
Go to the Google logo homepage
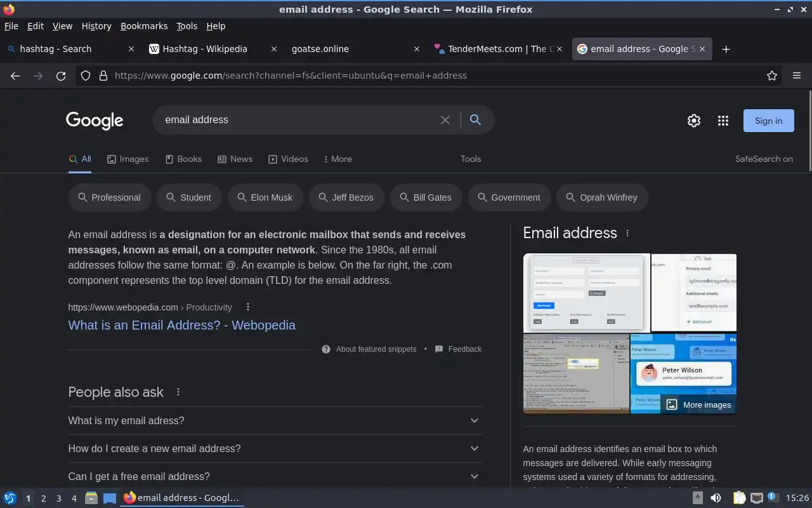click(x=95, y=120)
